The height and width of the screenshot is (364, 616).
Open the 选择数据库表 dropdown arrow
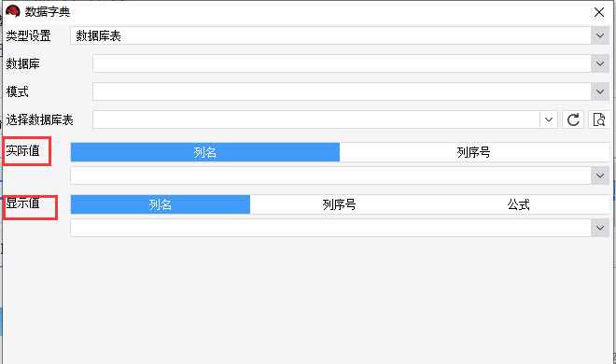(549, 119)
